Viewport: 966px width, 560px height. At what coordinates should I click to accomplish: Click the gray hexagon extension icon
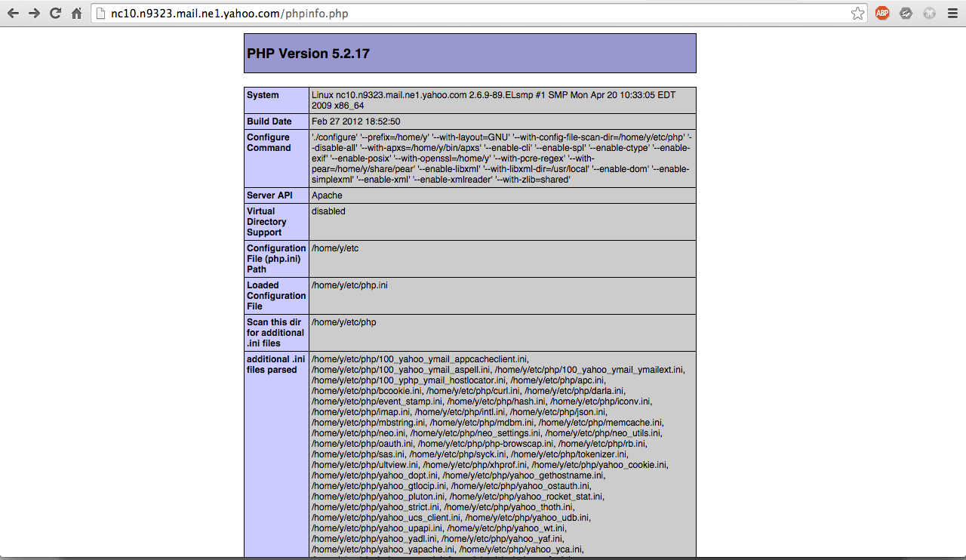906,13
